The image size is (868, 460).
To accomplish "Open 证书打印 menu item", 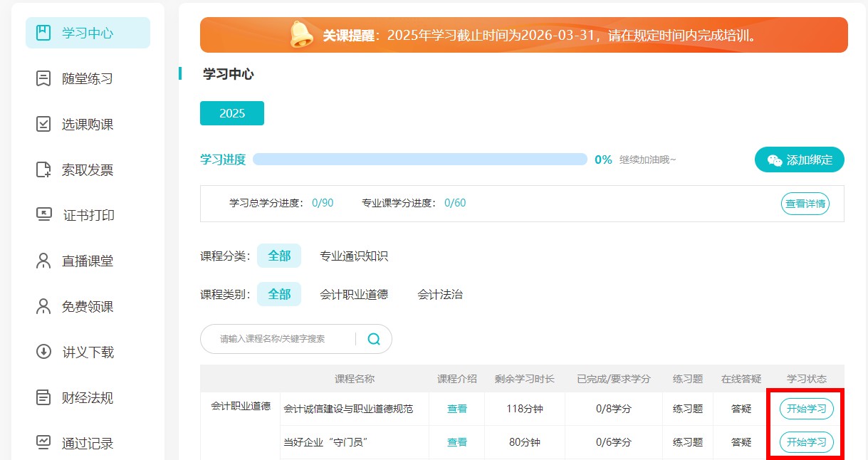I will pyautogui.click(x=88, y=215).
